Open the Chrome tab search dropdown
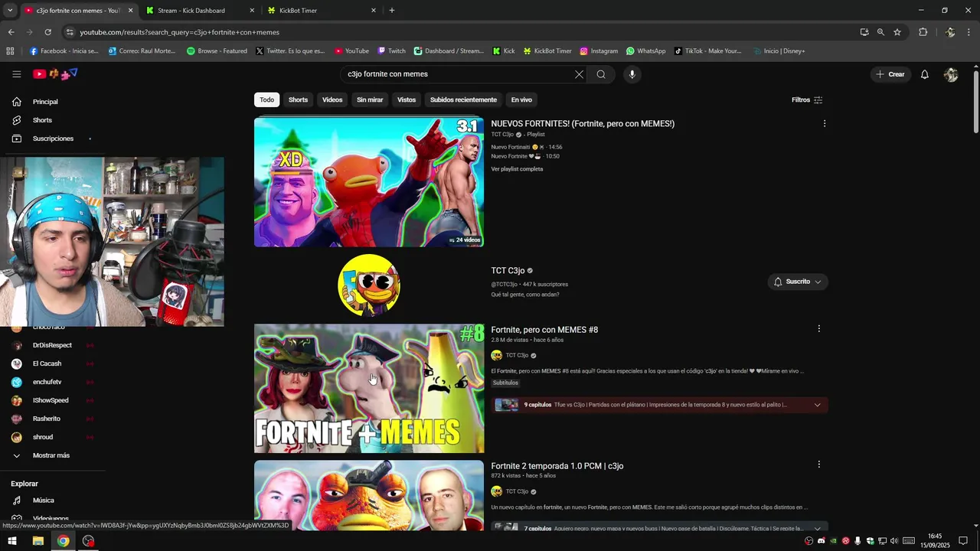 (x=10, y=11)
